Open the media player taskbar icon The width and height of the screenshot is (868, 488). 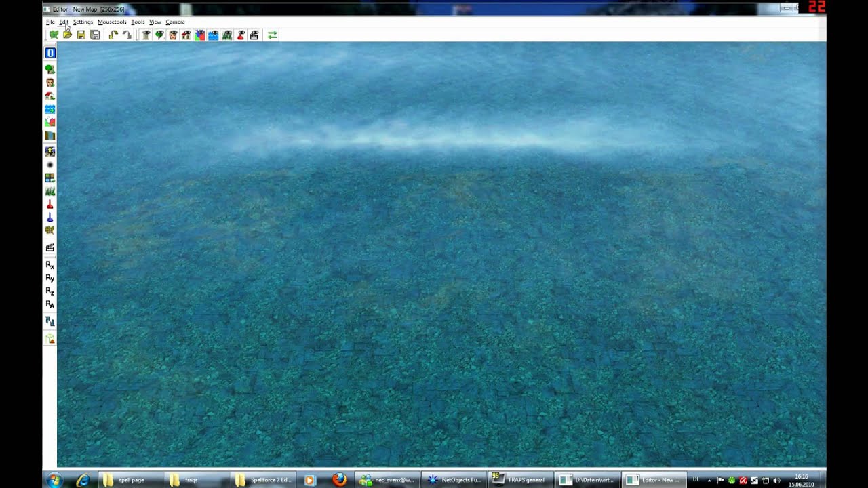(x=309, y=480)
